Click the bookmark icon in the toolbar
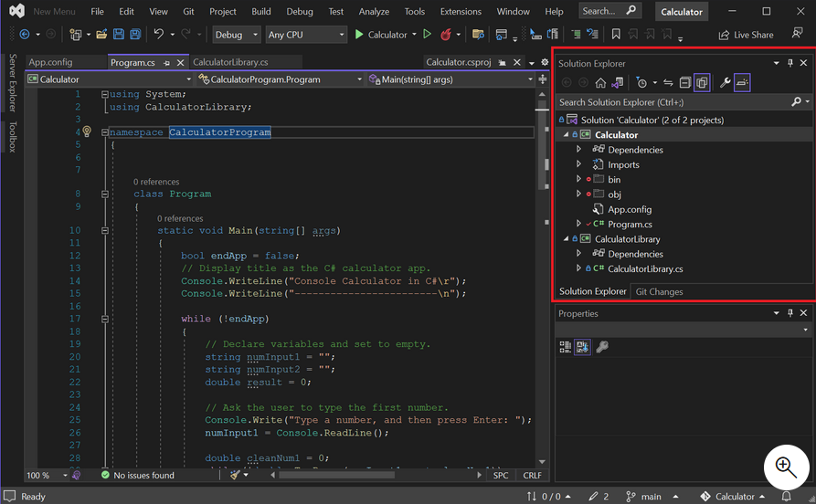The width and height of the screenshot is (816, 504). [616, 35]
